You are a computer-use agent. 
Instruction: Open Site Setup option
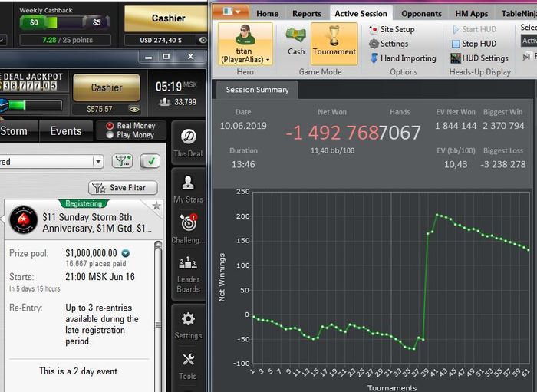tap(392, 29)
